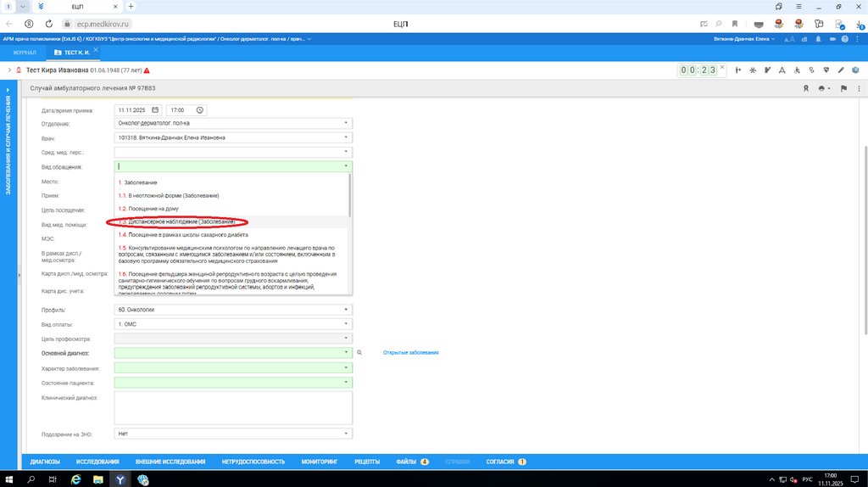Open the three-dot menu in the case header
Image resolution: width=868 pixels, height=487 pixels.
point(860,88)
